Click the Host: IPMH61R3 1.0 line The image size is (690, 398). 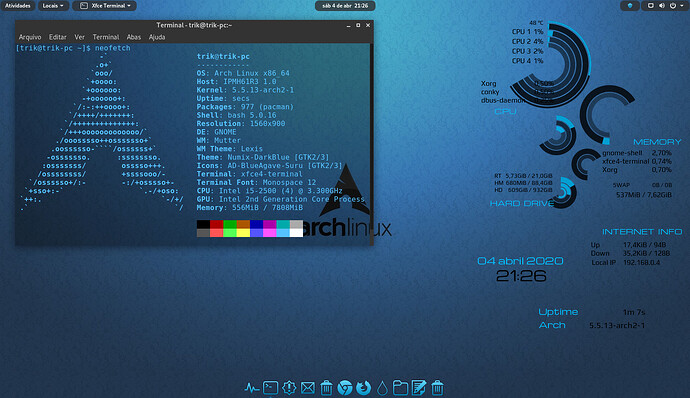pos(236,81)
